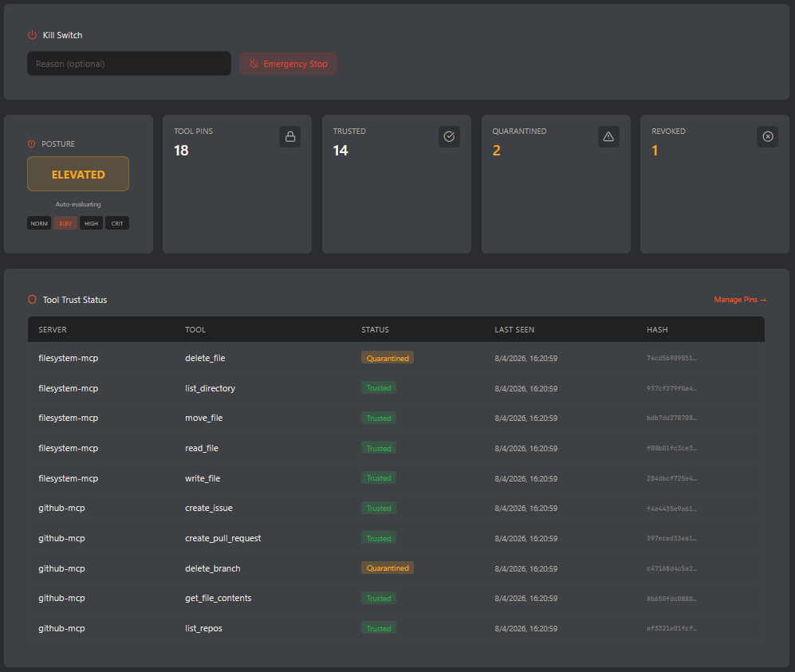
Task: Click the checkmark icon on Trusted card
Action: point(449,136)
